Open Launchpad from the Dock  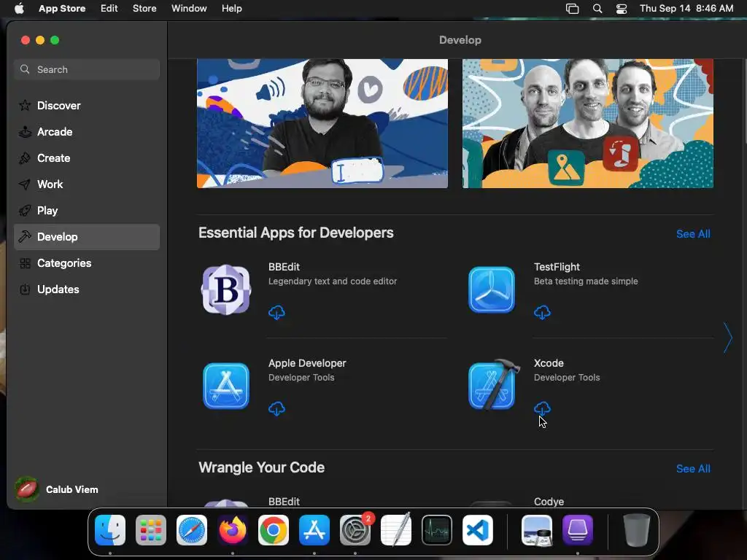(151, 530)
